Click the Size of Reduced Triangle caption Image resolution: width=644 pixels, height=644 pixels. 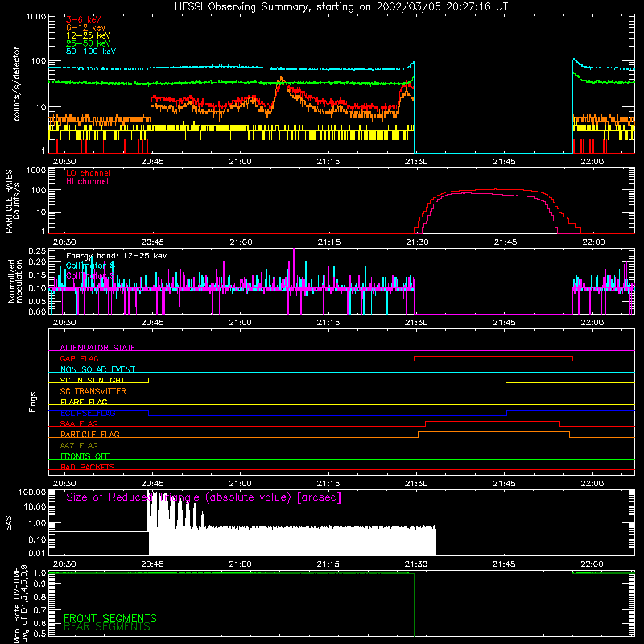point(204,497)
